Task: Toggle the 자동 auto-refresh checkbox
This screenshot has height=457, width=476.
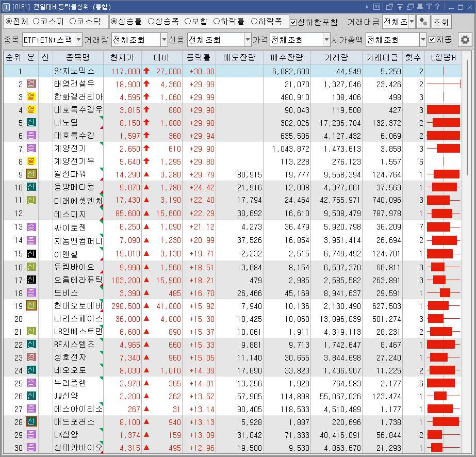Action: tap(432, 40)
